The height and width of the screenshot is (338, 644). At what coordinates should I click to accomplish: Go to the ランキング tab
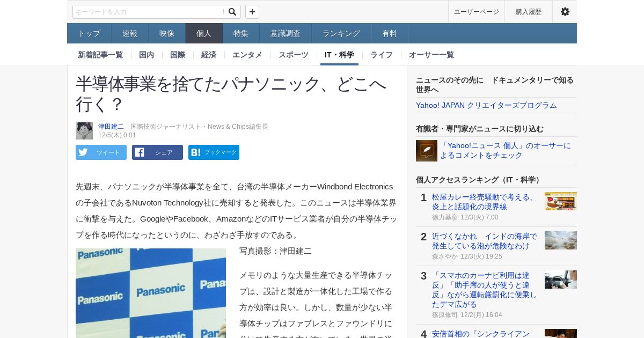[x=341, y=33]
